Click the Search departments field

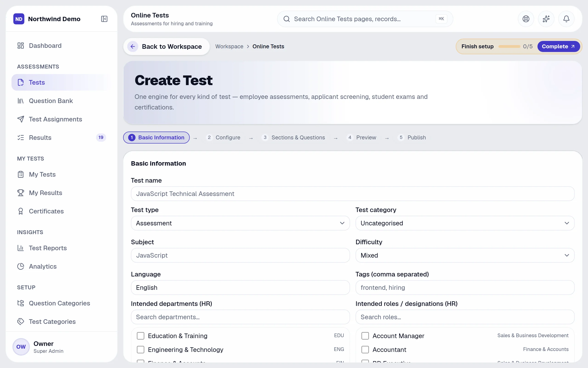coord(240,317)
